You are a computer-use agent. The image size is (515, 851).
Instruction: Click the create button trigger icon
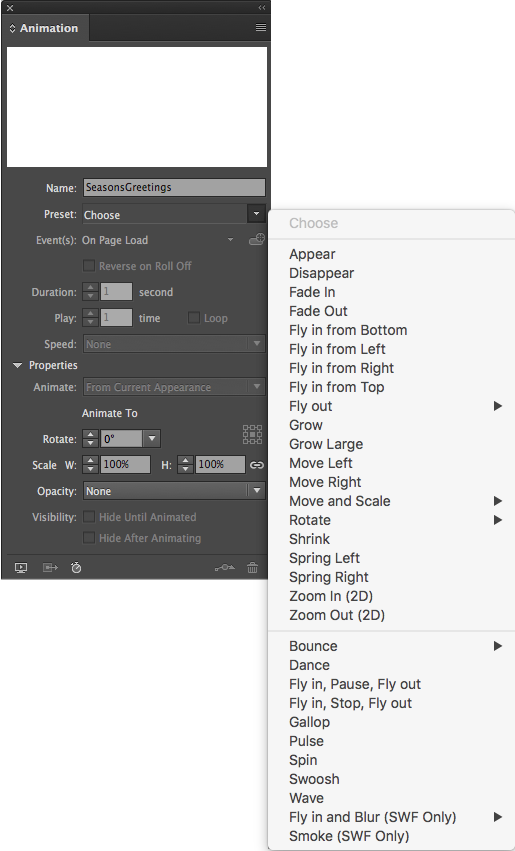click(x=257, y=239)
